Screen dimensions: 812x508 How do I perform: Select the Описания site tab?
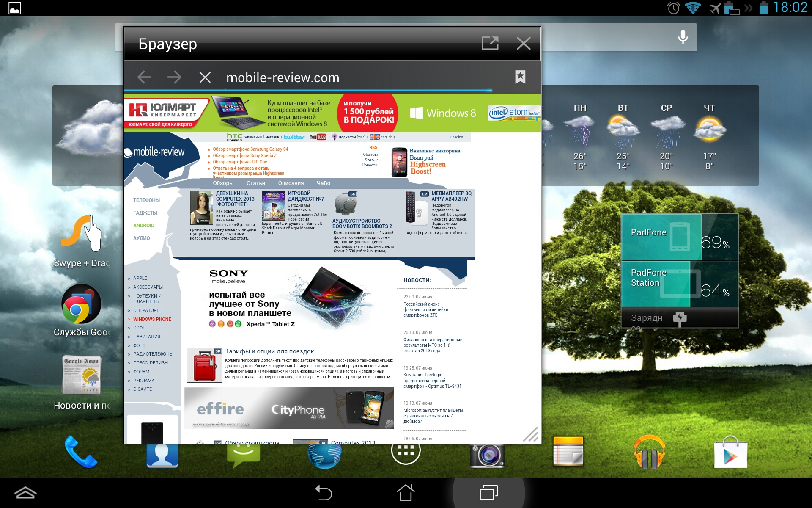coord(291,183)
